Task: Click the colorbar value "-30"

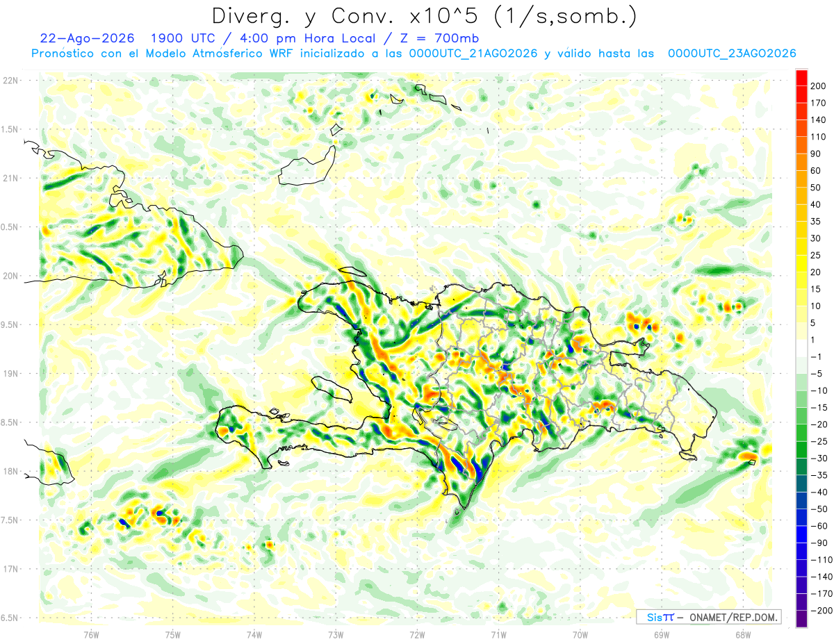Action: coord(819,459)
